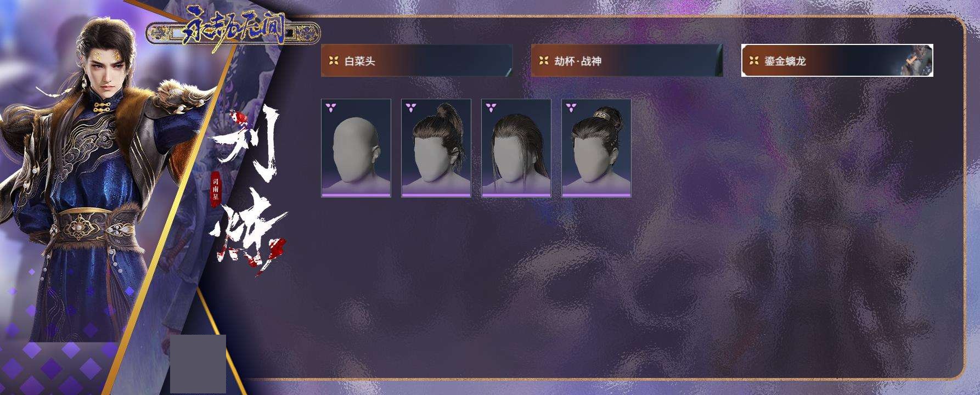Click the gold star icon beside 鎏金螭龙
The image size is (980, 395).
[754, 60]
